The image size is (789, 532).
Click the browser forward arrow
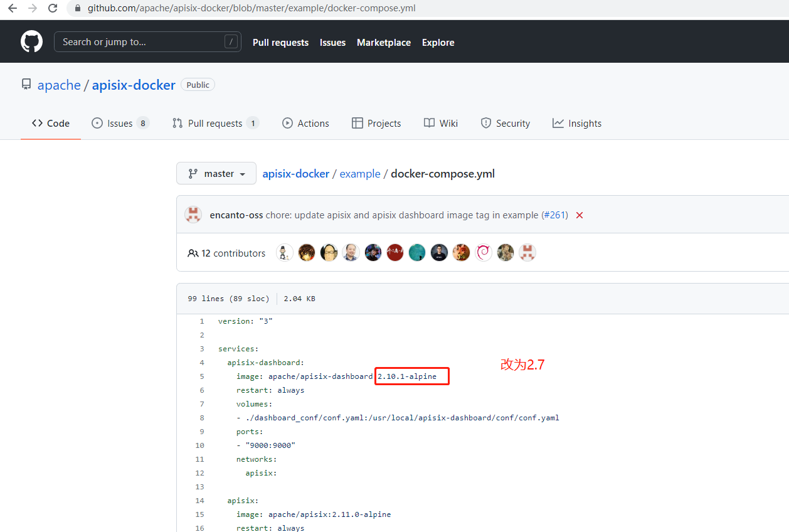(33, 9)
